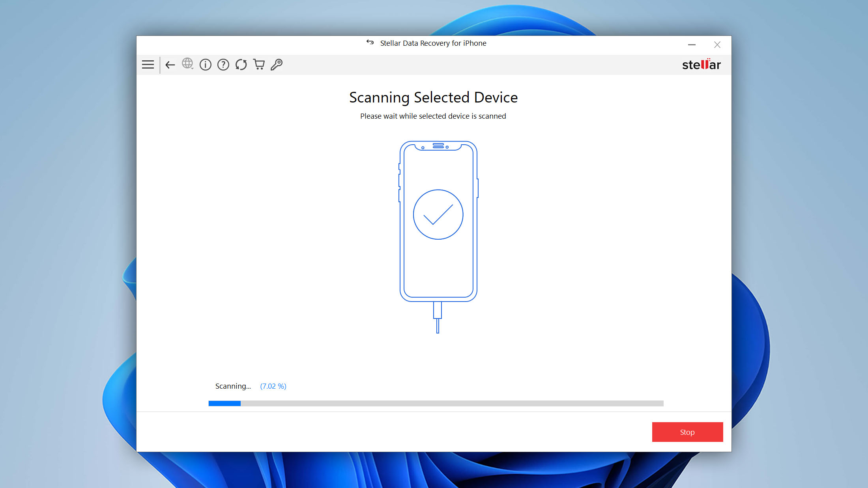Open the language globe dropdown

tap(187, 64)
